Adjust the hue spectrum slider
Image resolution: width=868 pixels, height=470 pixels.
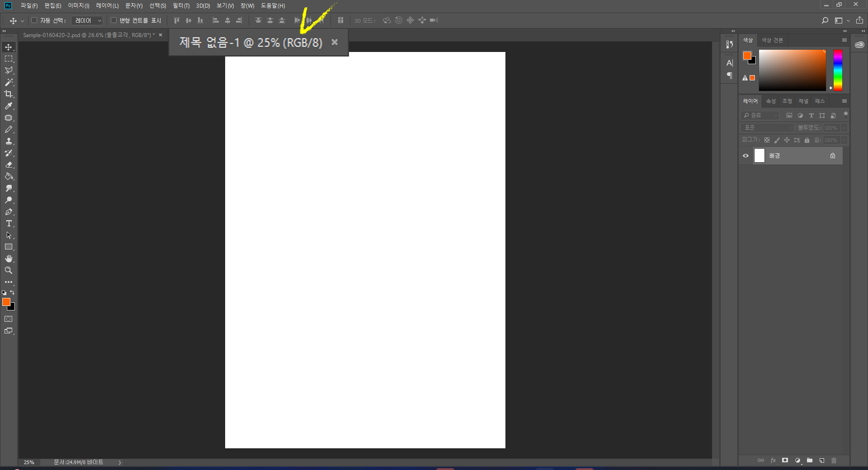838,70
